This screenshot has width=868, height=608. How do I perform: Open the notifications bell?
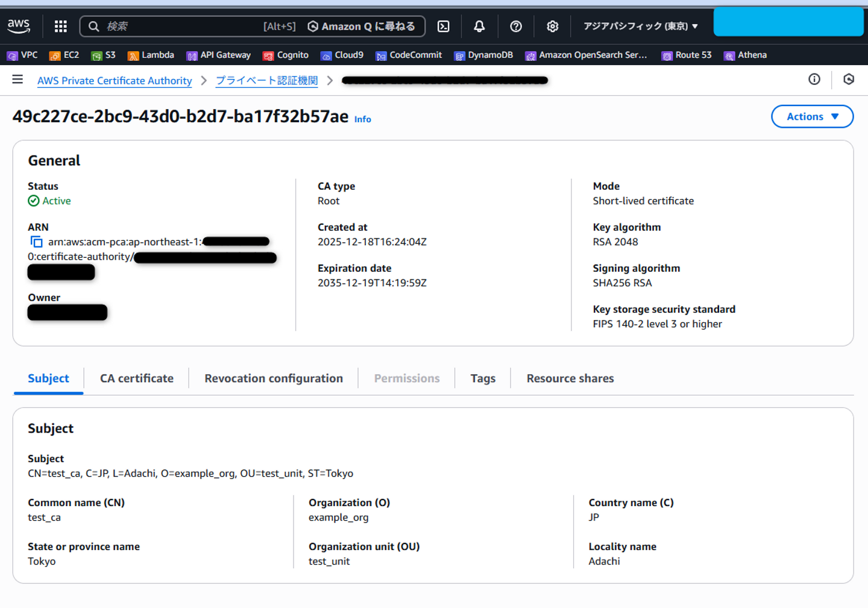click(479, 26)
